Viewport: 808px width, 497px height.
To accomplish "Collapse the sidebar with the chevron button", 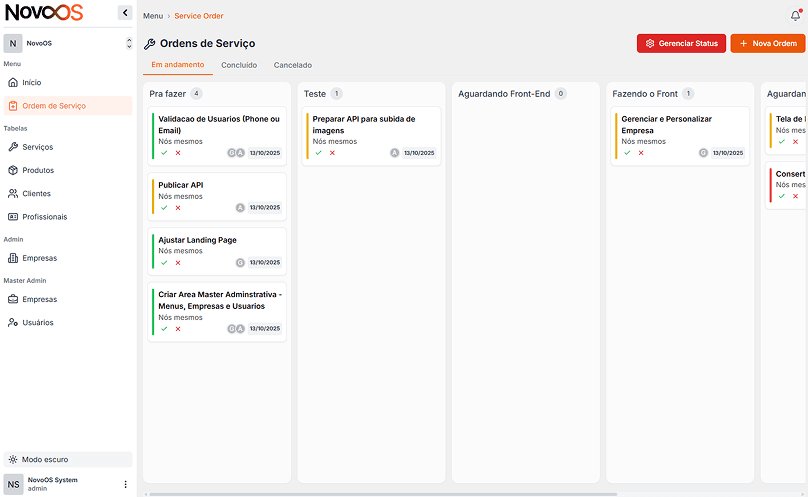I will click(124, 13).
